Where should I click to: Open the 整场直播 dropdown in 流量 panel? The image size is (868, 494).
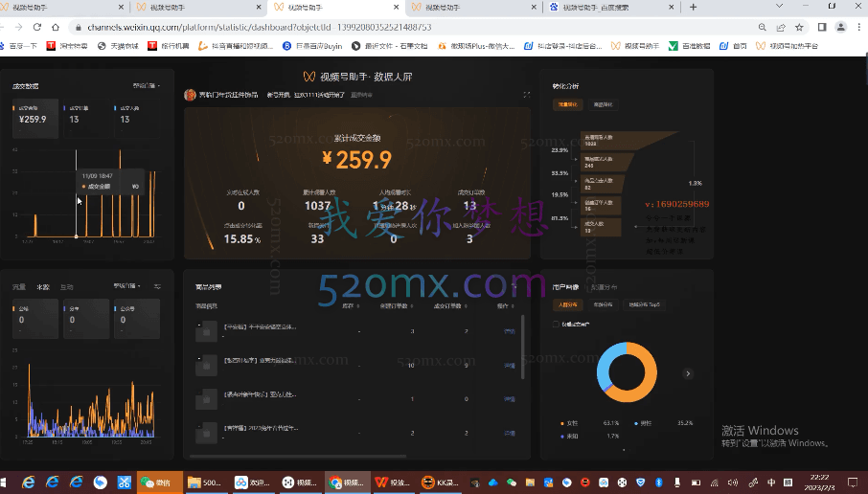click(x=127, y=286)
